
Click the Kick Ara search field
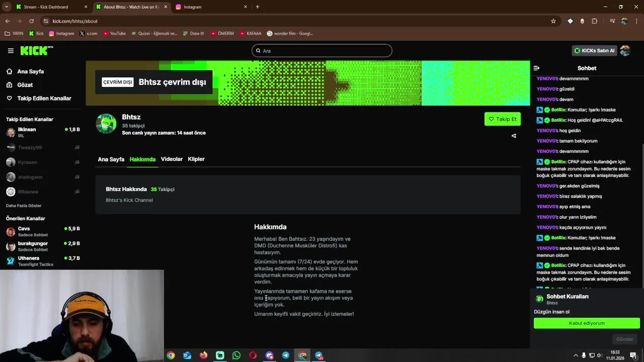(x=322, y=51)
